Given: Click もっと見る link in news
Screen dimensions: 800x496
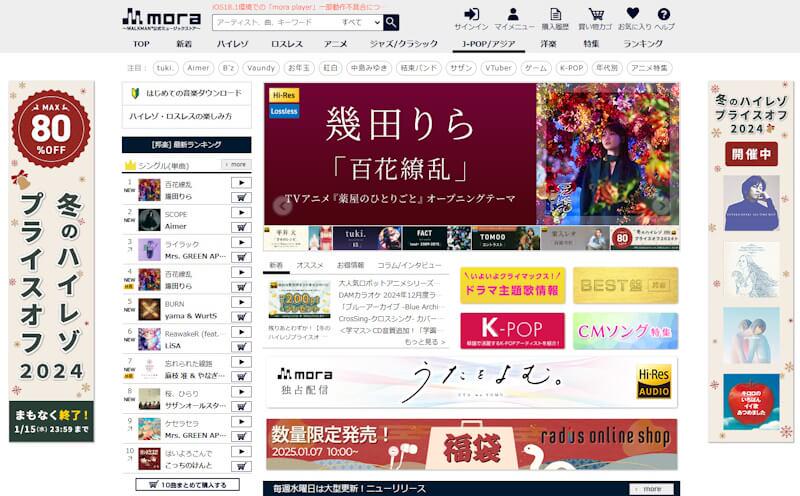Looking at the screenshot, I should [x=424, y=342].
